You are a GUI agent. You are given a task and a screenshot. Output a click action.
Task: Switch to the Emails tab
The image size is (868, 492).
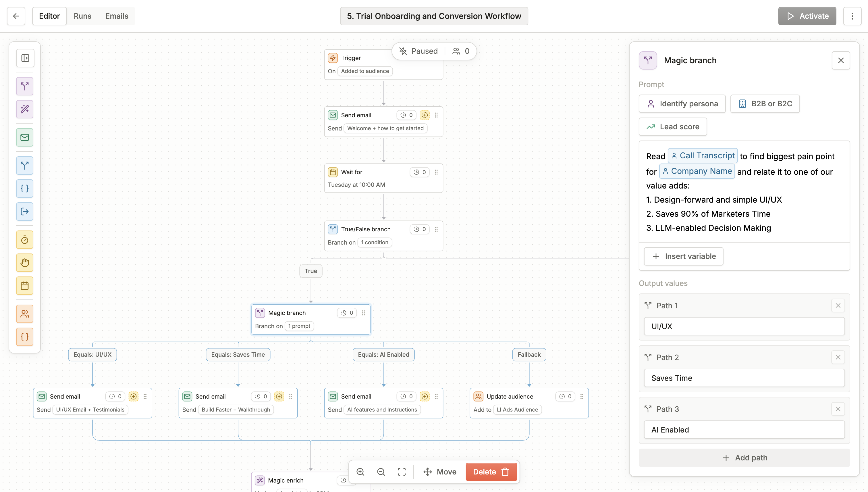[117, 16]
